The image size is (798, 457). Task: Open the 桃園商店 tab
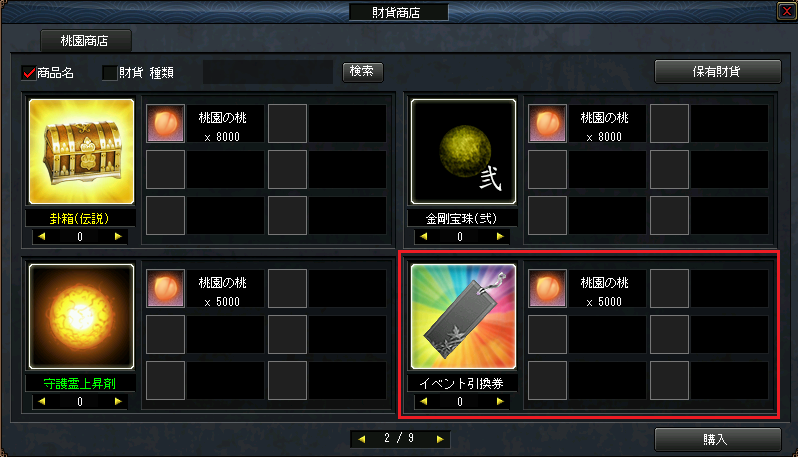tap(86, 41)
